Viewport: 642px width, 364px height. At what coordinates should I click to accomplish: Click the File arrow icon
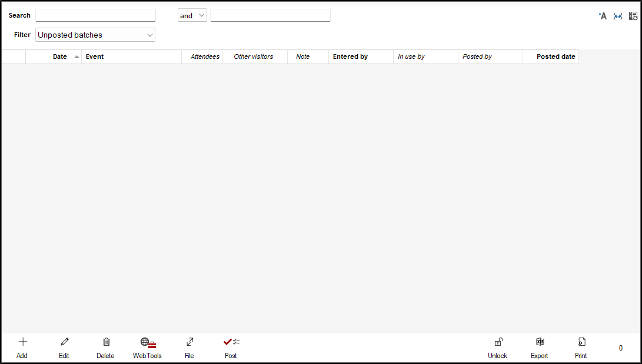pos(189,342)
